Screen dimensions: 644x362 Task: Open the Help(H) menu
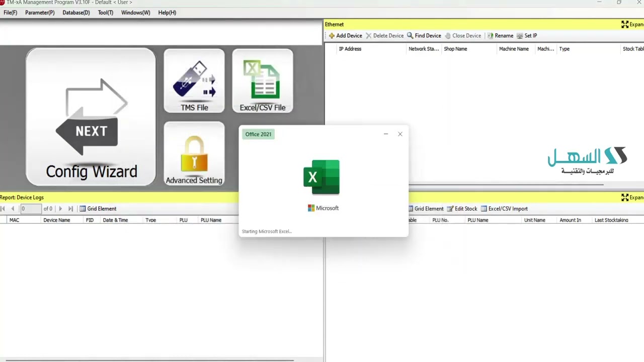tap(167, 13)
